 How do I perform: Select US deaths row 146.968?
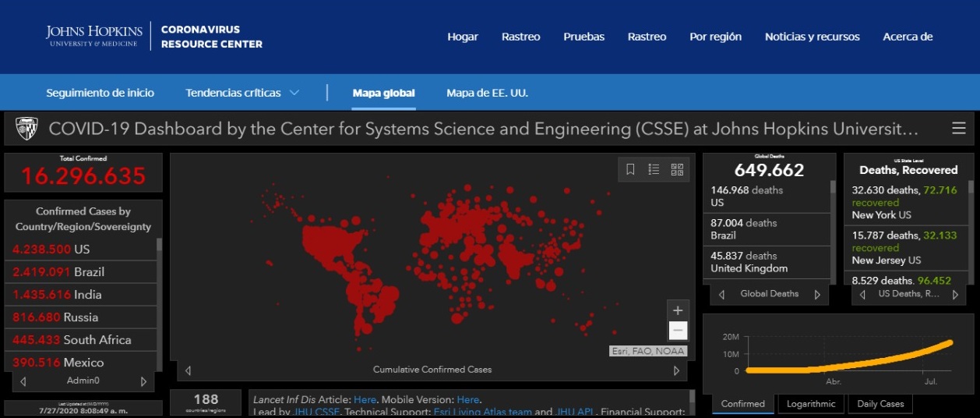(767, 197)
